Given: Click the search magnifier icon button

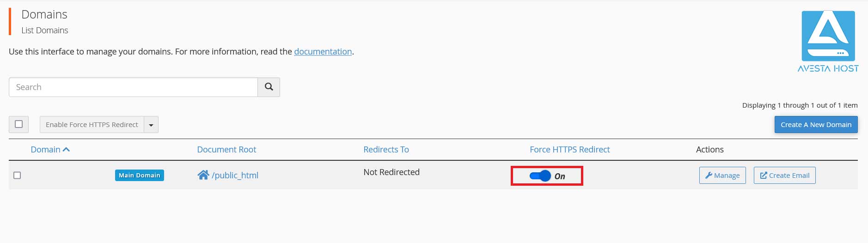Looking at the screenshot, I should click(x=269, y=87).
